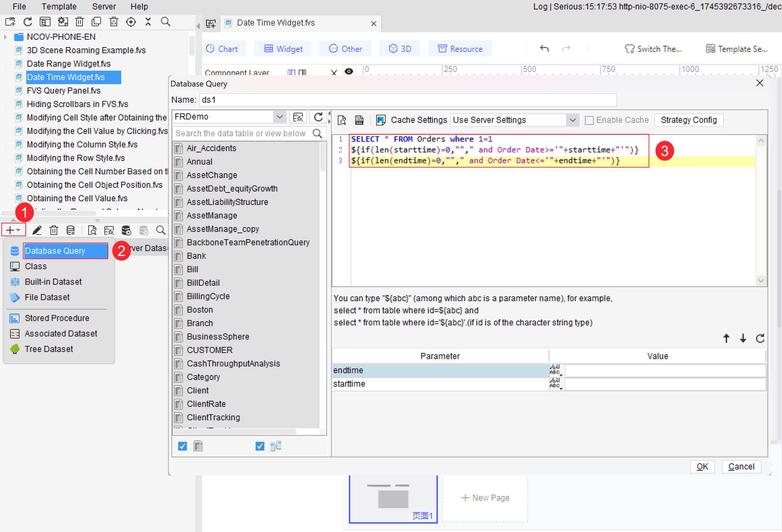Select the Air_Accidents table
This screenshot has width=782, height=532.
coord(211,148)
